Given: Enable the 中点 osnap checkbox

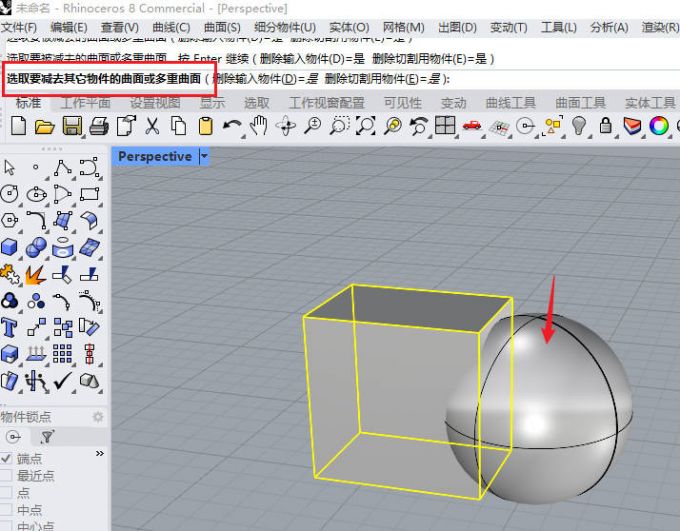Looking at the screenshot, I should pos(6,510).
